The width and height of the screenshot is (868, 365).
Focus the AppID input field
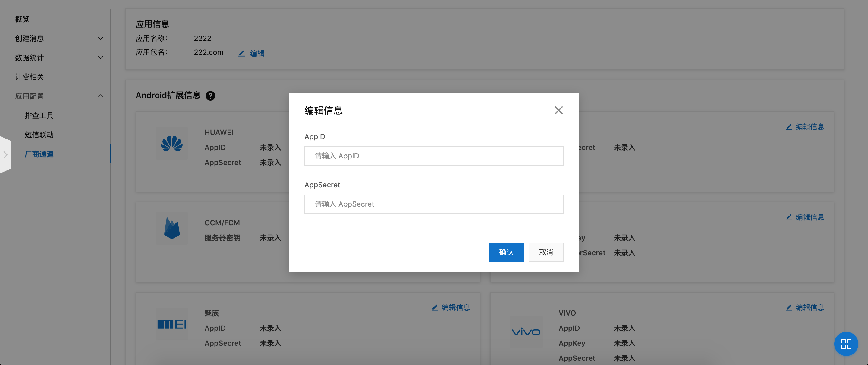(x=434, y=156)
